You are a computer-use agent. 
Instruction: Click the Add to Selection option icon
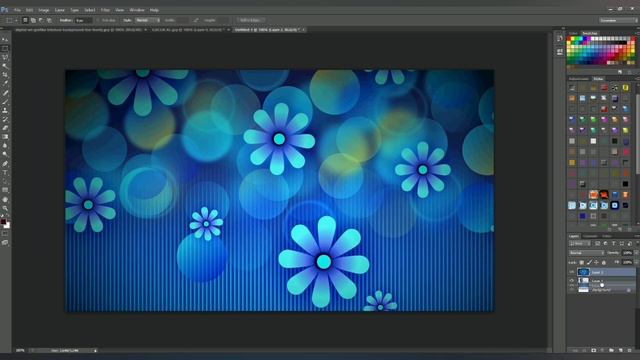33,20
